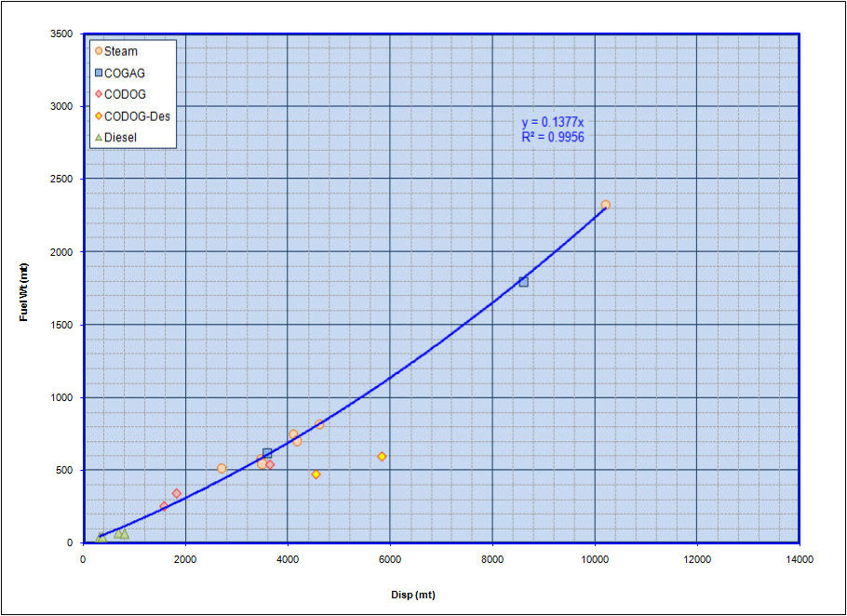Click the Diesel text in the legend
The height and width of the screenshot is (616, 847).
coord(122,138)
